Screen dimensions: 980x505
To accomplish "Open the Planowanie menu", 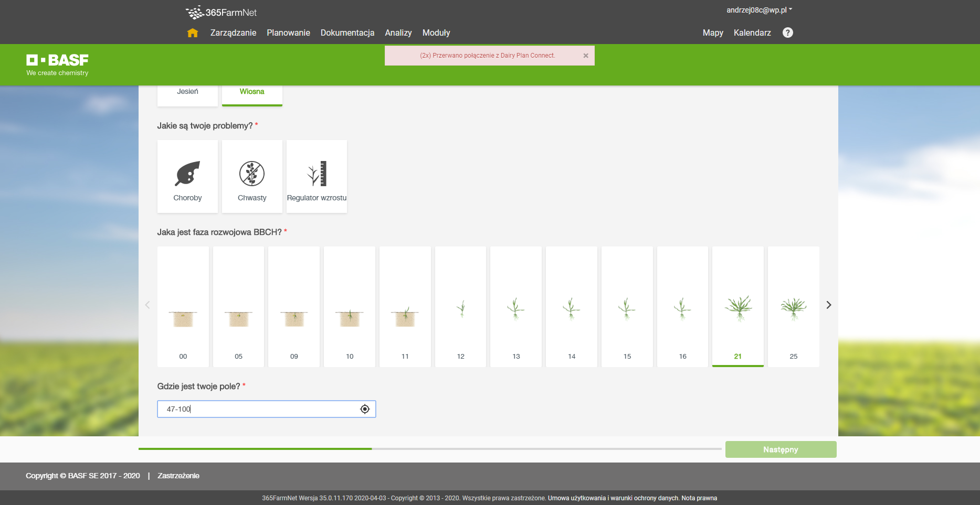I will click(288, 33).
